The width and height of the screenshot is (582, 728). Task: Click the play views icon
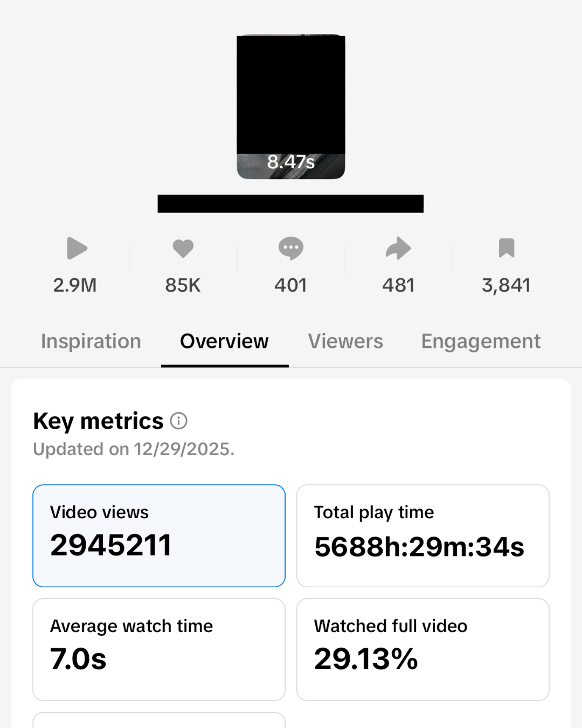click(x=77, y=249)
